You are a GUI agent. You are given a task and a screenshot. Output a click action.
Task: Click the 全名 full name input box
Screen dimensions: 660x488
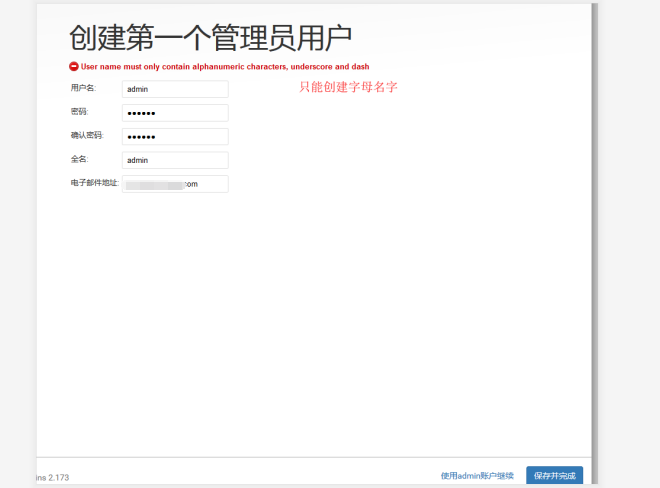coord(175,160)
